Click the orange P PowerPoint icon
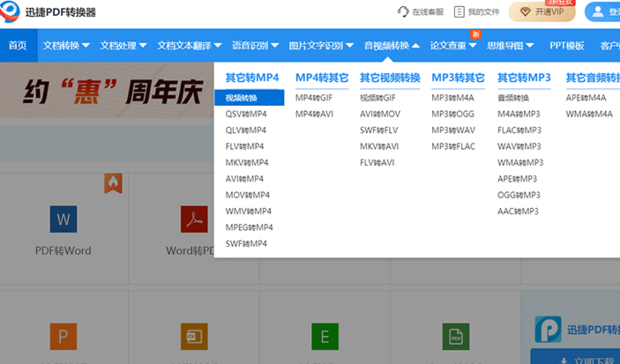Image resolution: width=620 pixels, height=364 pixels. click(63, 337)
